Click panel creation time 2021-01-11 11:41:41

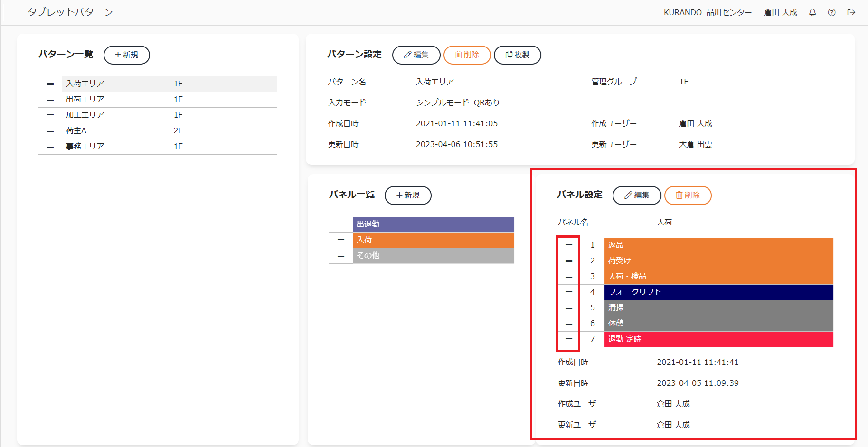(x=698, y=363)
